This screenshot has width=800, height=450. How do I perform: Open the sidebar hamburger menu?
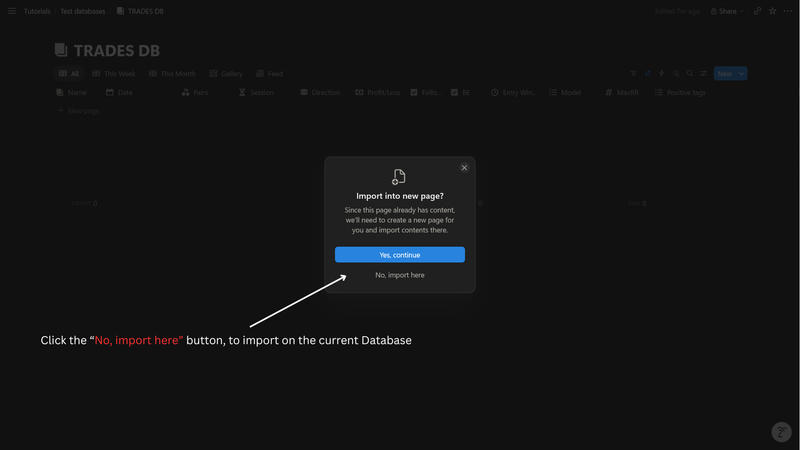tap(12, 11)
